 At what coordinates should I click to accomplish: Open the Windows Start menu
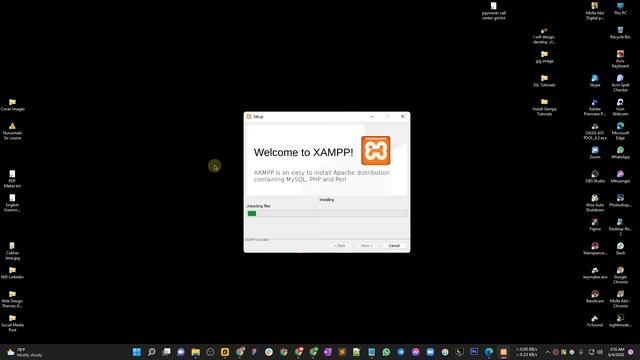pyautogui.click(x=137, y=352)
